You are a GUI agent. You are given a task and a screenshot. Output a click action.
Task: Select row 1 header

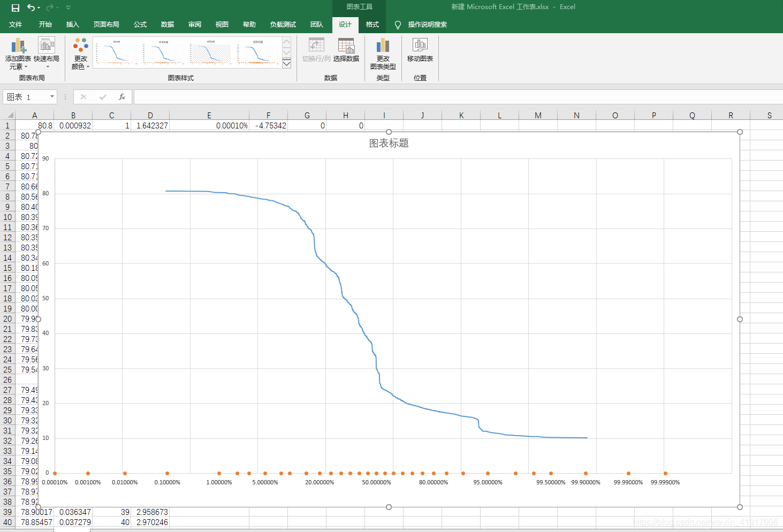point(7,126)
